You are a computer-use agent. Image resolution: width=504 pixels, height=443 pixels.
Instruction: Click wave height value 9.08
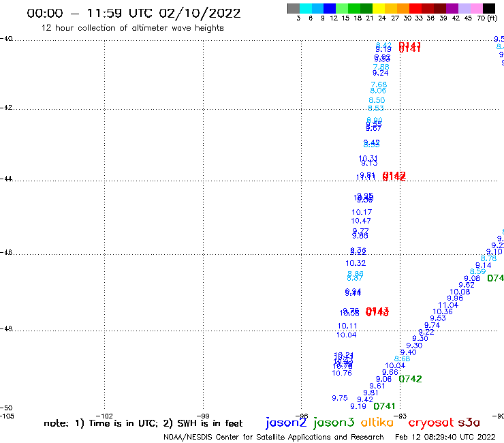click(x=472, y=279)
